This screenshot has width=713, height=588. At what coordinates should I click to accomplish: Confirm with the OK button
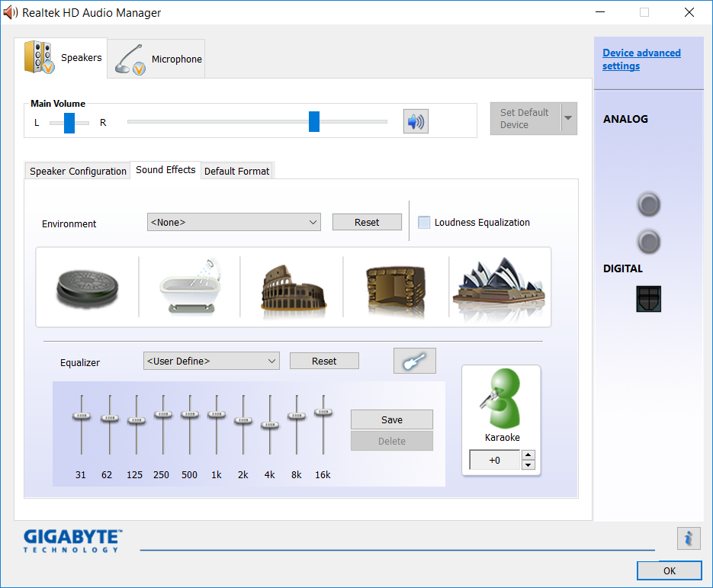pyautogui.click(x=669, y=570)
